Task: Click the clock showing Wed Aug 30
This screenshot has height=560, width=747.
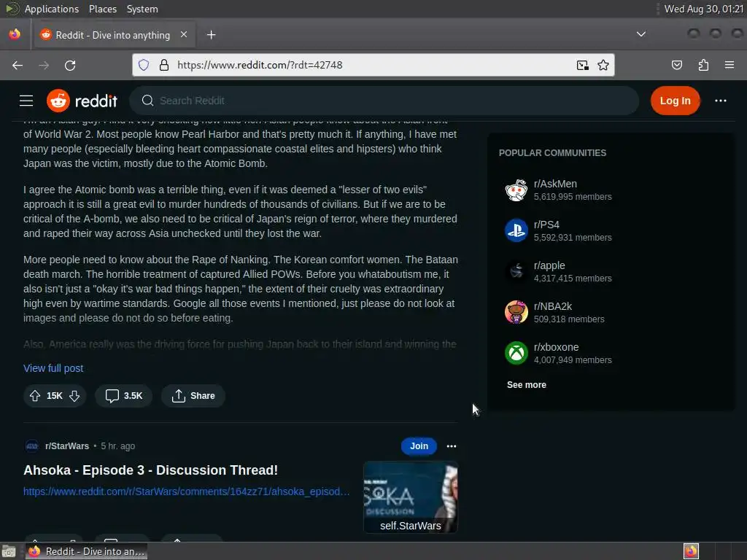Action: click(x=704, y=9)
